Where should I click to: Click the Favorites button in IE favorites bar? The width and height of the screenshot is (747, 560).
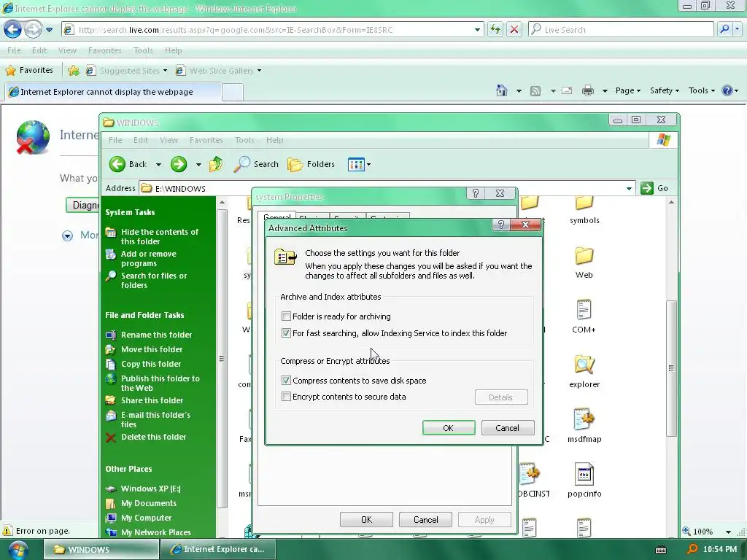(x=29, y=71)
